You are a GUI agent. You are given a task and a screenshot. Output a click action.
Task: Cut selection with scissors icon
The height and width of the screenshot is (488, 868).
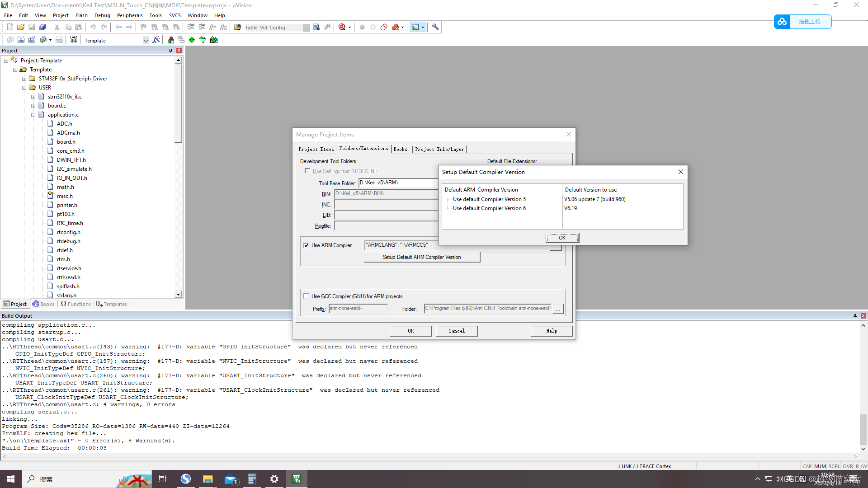coord(57,27)
